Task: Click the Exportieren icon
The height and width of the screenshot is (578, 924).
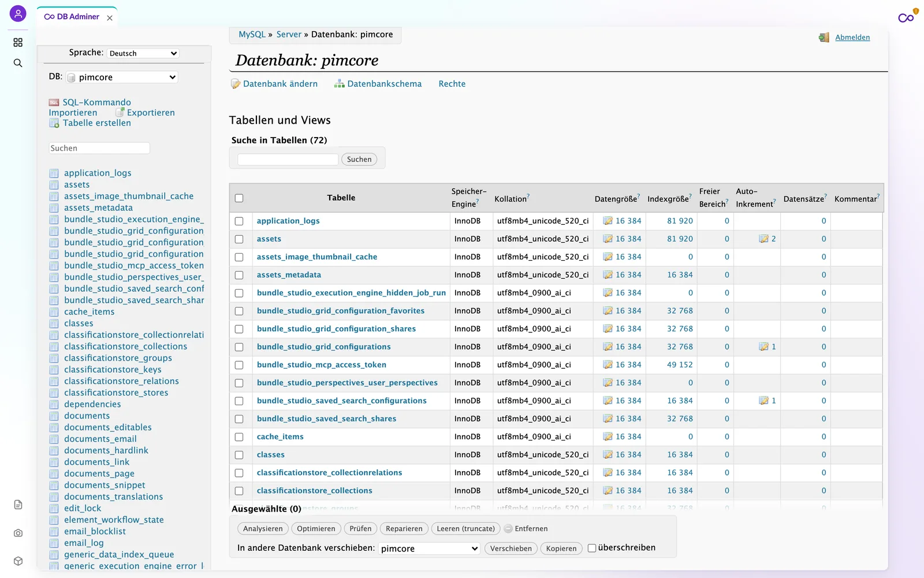Action: 120,113
